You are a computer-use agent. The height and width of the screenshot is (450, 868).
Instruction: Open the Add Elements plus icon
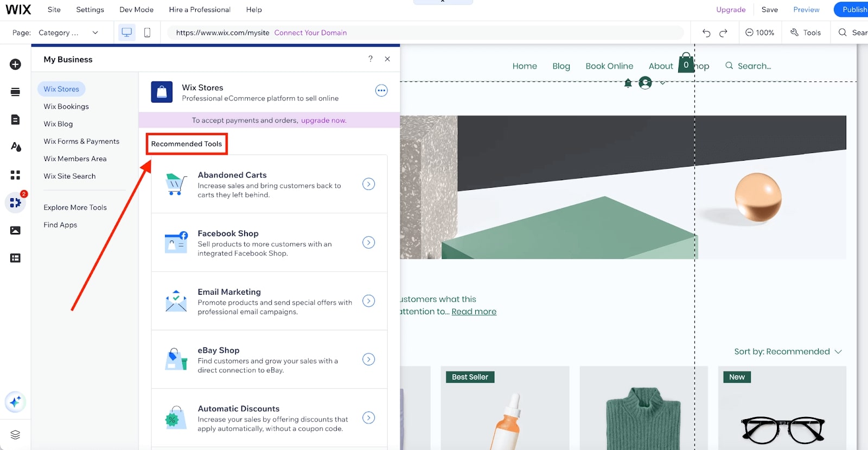tap(15, 64)
